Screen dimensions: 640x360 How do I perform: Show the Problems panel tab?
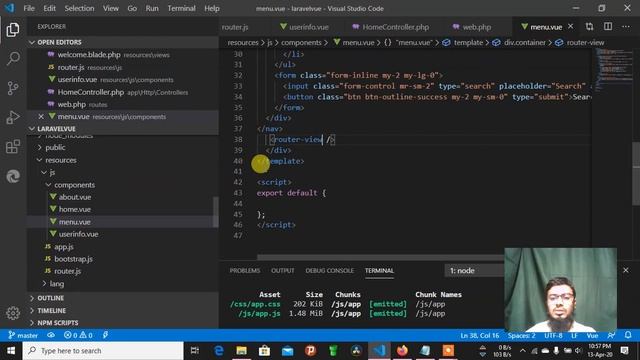(244, 271)
